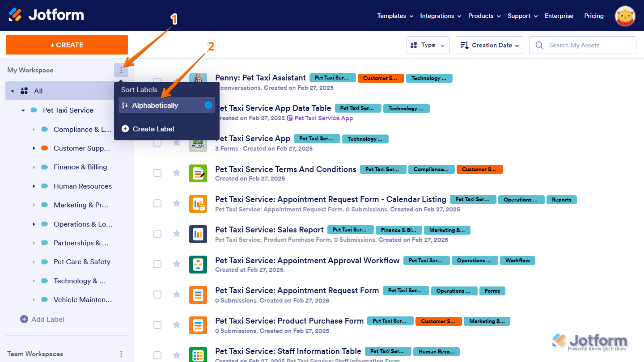
Task: Click the orange Customer Support label swatch
Action: [45, 148]
